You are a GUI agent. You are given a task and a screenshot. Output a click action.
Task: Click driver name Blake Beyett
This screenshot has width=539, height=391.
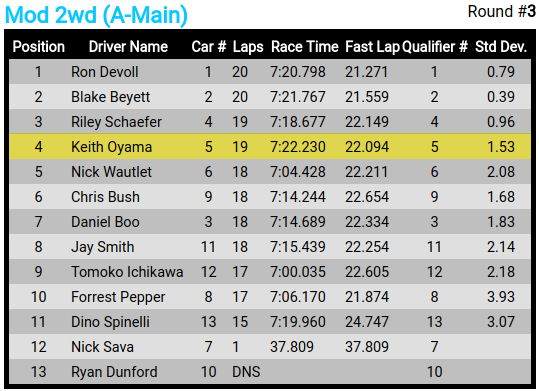tap(110, 97)
